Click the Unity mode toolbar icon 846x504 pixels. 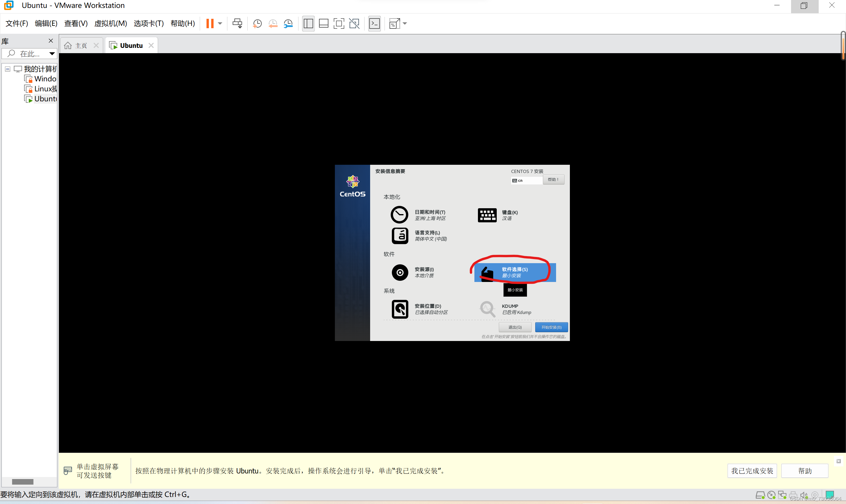pos(354,23)
